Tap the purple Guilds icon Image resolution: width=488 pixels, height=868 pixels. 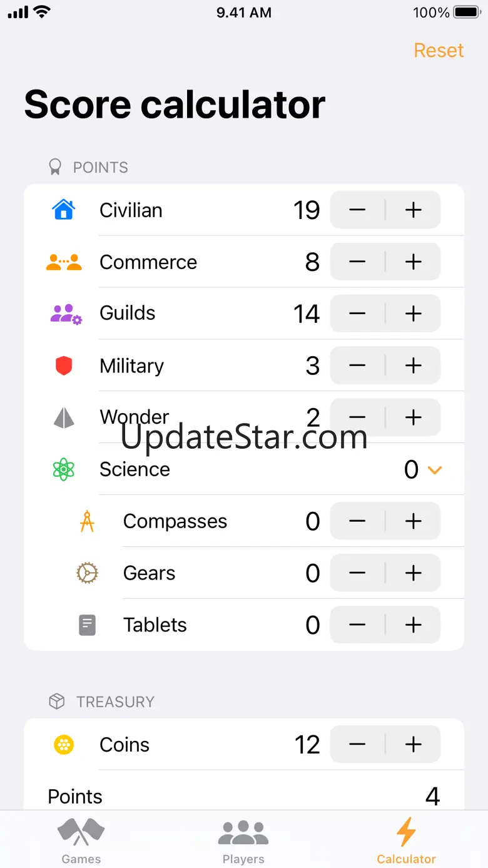pos(65,314)
